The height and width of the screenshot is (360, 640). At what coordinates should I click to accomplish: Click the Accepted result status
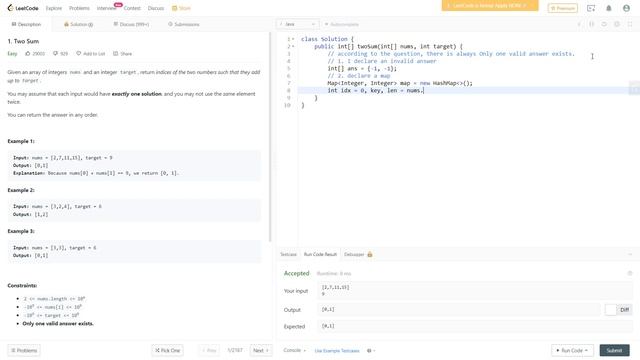(297, 273)
